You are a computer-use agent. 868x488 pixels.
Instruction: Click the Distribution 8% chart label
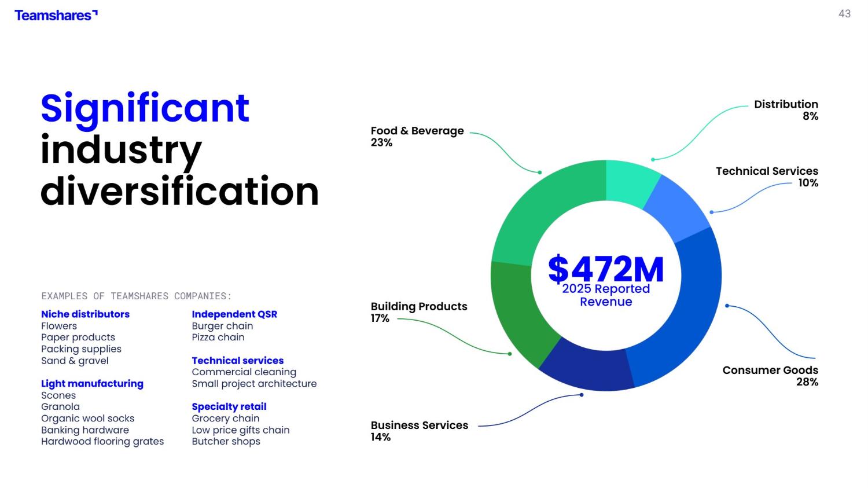point(785,110)
